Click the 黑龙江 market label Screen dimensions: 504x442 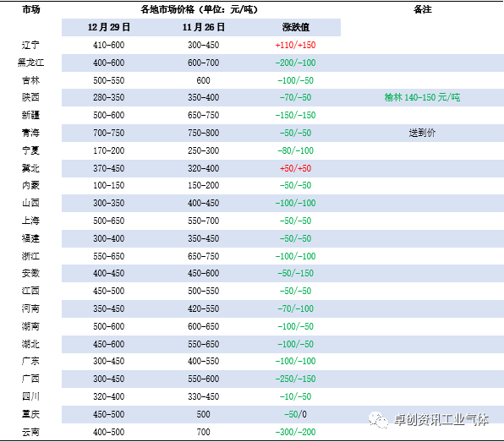tap(30, 63)
